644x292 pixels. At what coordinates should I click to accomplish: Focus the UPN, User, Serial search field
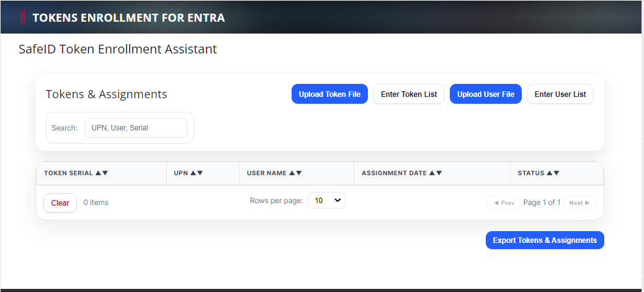[136, 128]
